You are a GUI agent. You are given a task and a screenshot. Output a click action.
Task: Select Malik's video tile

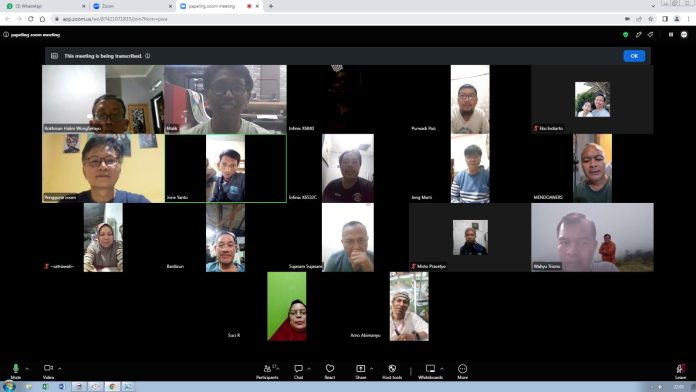point(225,99)
